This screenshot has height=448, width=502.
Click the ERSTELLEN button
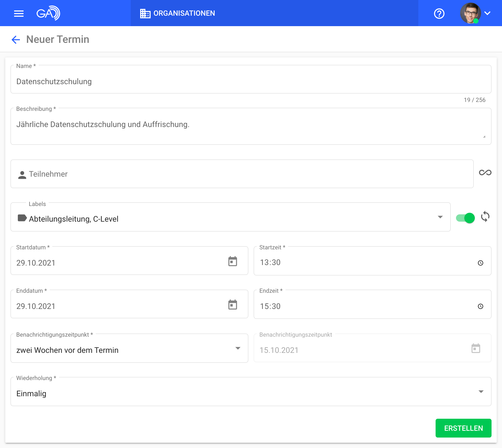tap(463, 428)
